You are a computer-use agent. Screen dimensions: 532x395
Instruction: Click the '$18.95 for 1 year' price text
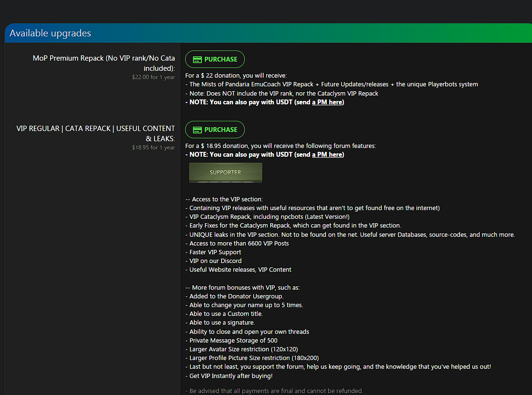(153, 148)
